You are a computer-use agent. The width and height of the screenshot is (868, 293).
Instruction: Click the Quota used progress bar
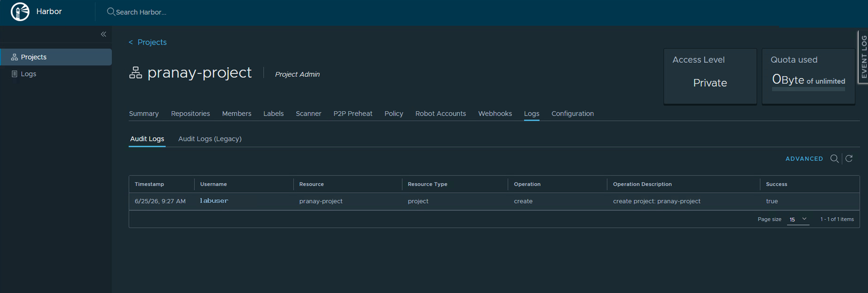coord(808,89)
